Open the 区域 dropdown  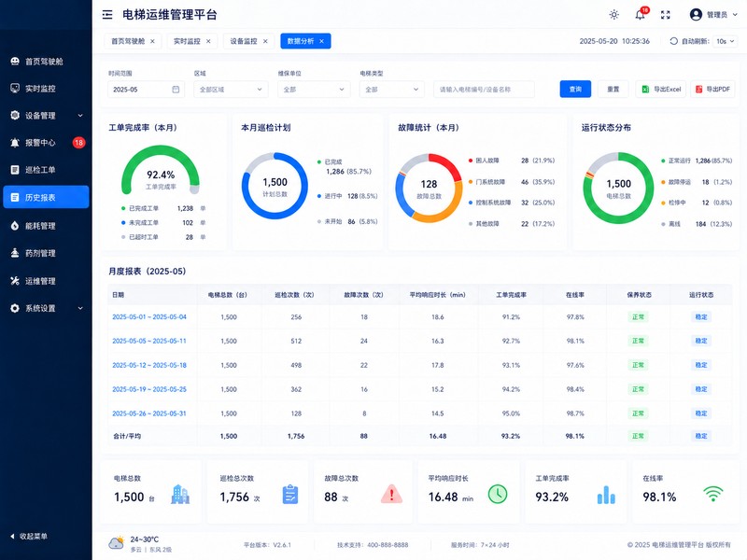[x=231, y=89]
